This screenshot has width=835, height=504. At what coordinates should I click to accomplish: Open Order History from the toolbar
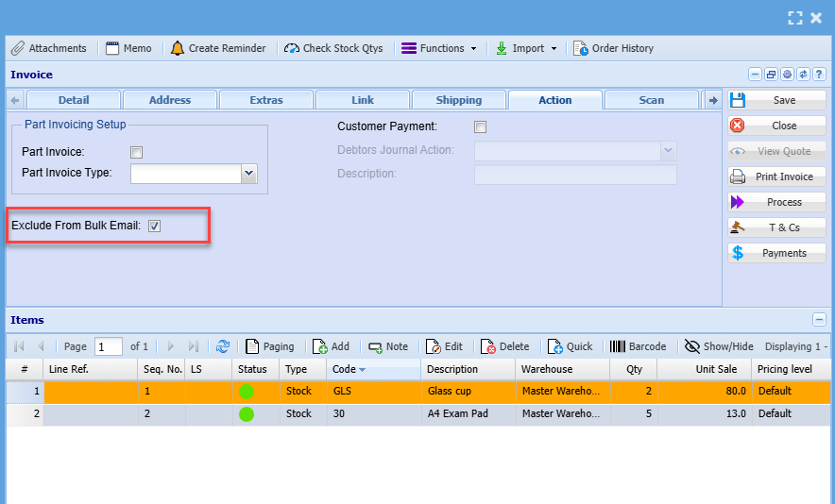pyautogui.click(x=613, y=48)
